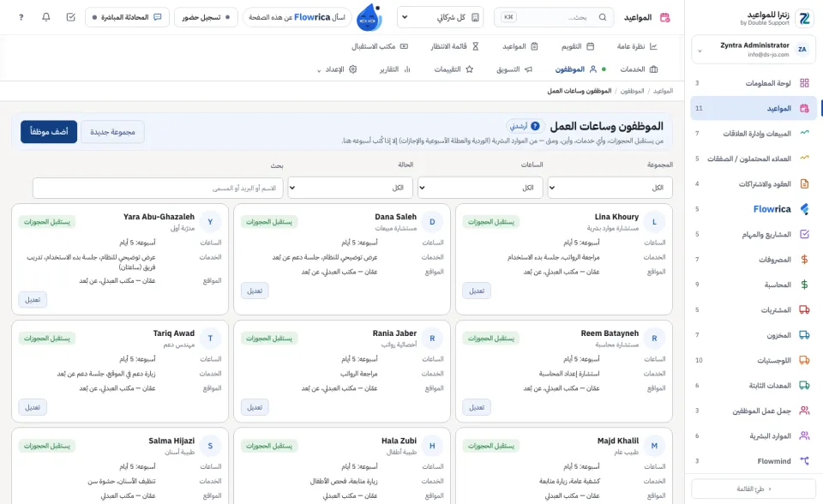Screen dimensions: 823x504
Task: Click the Zyntra logo icon
Action: (x=804, y=18)
